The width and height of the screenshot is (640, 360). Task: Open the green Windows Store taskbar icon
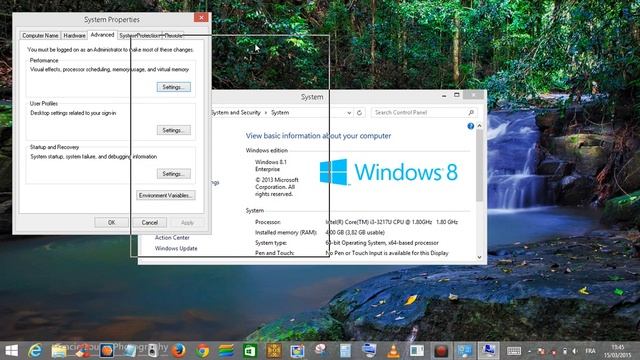tap(250, 351)
